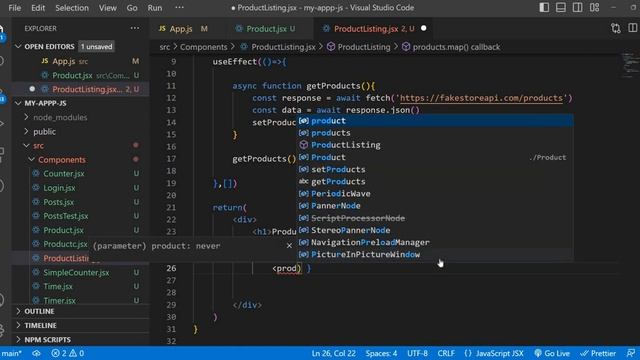This screenshot has width=640, height=360.
Task: Choose 'PictureInPictureWindow' suggestion in autocomplete
Action: pos(435,254)
